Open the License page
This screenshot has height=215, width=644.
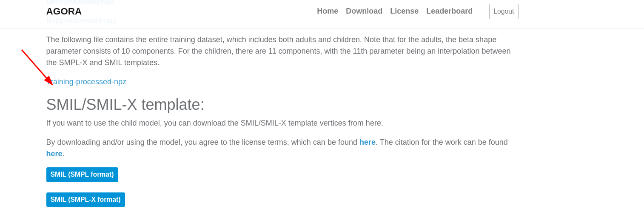coord(404,11)
